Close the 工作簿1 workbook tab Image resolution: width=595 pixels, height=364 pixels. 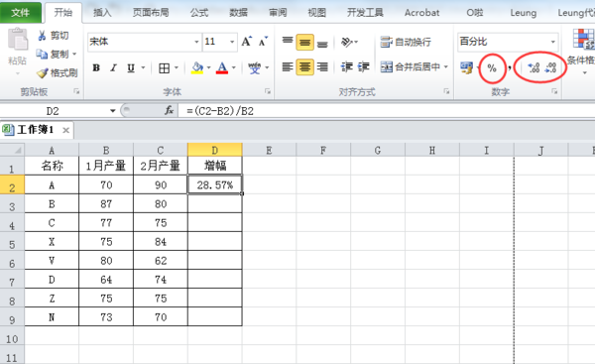coord(65,130)
